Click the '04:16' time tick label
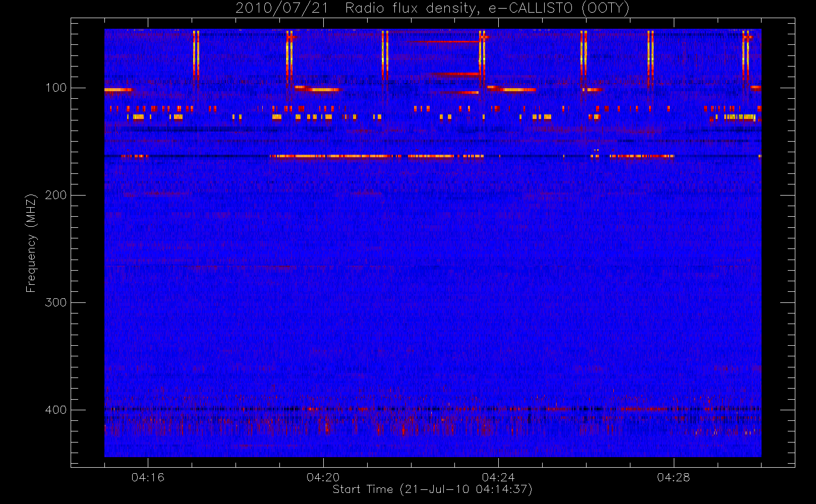The image size is (816, 504). pyautogui.click(x=148, y=477)
